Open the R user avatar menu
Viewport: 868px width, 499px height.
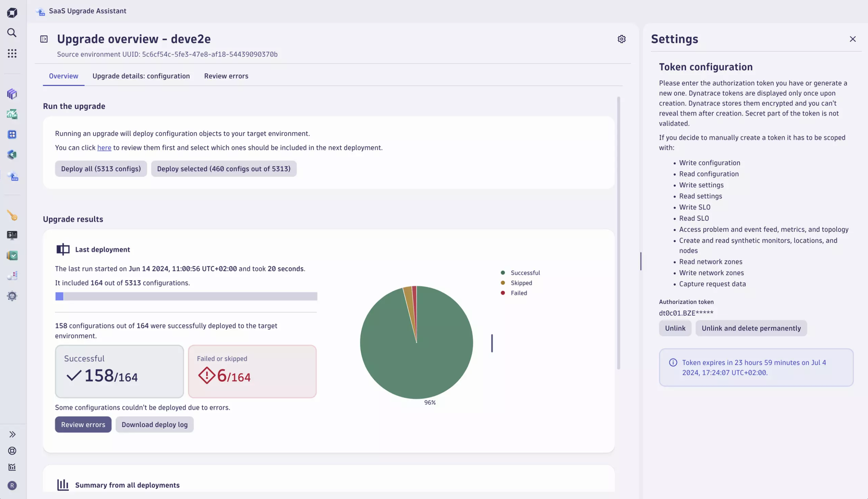click(x=12, y=485)
